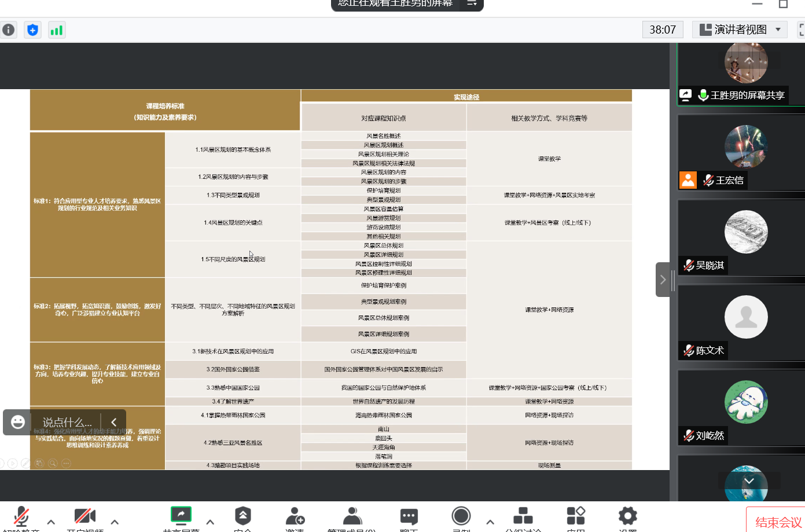Screen dimensions: 805x532
Task: Open the manage members icon
Action: pyautogui.click(x=352, y=516)
